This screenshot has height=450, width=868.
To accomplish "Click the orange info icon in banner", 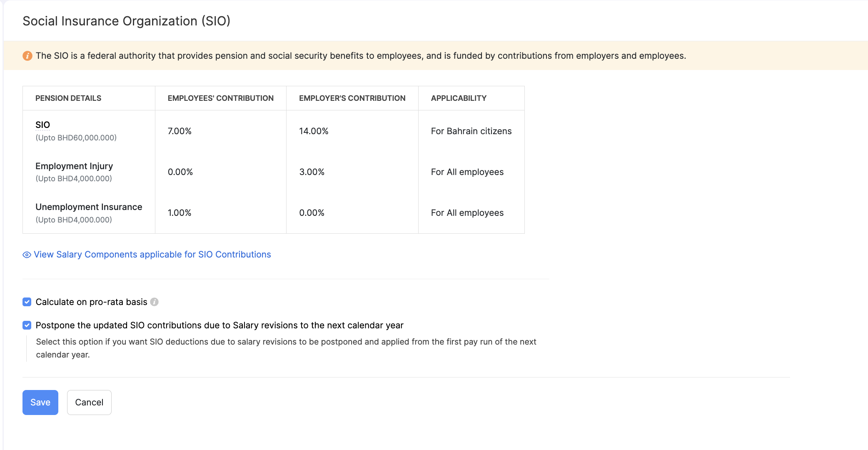I will click(x=27, y=56).
